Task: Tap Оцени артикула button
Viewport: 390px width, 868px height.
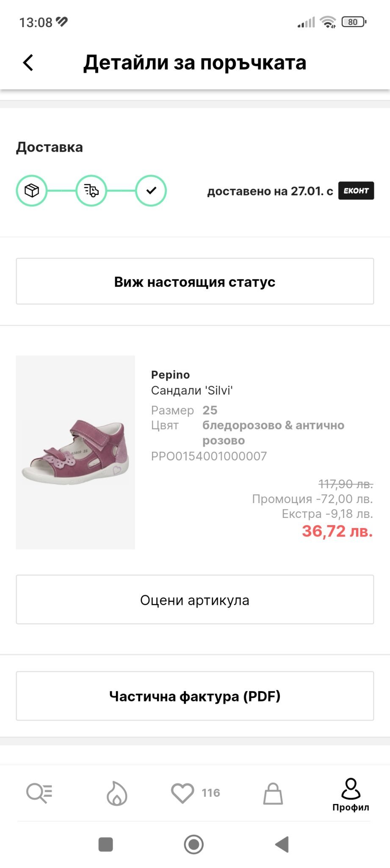Action: tap(195, 600)
